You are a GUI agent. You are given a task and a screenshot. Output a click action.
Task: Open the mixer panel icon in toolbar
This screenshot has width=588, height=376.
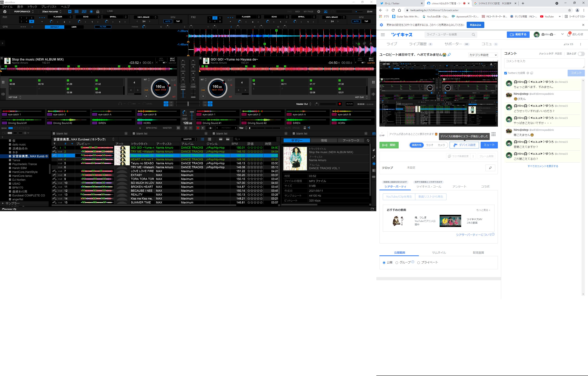click(x=84, y=12)
